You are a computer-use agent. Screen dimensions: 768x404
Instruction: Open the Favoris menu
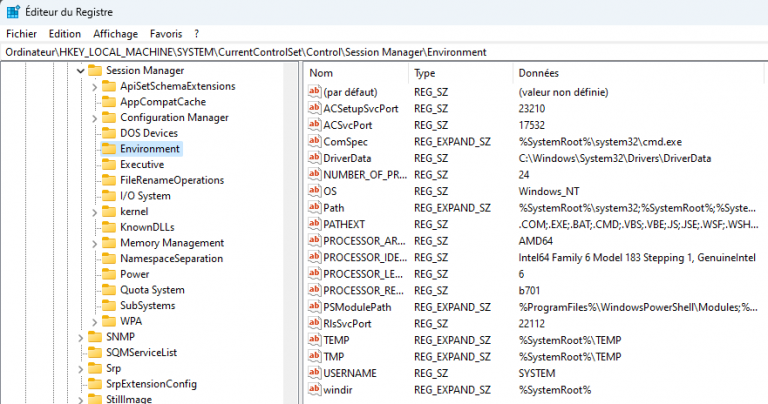point(166,34)
